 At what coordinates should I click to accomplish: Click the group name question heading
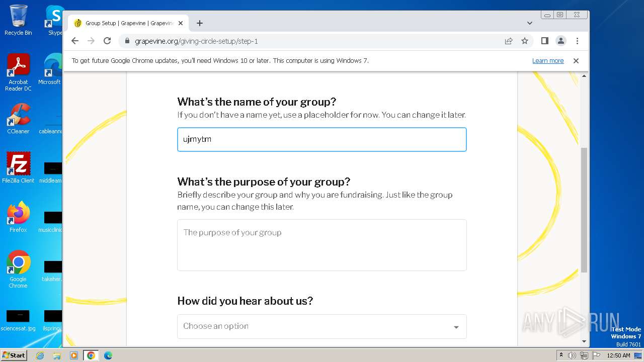coord(257,102)
